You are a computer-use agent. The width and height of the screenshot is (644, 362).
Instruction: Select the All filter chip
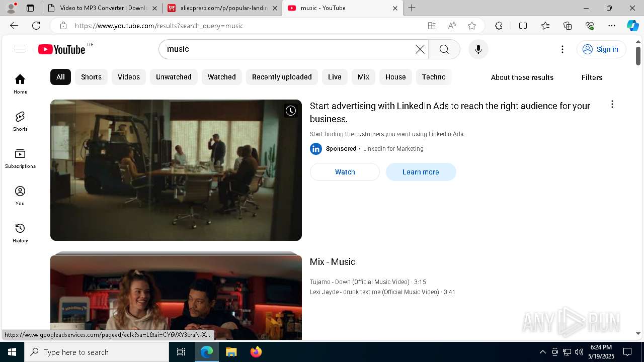60,77
